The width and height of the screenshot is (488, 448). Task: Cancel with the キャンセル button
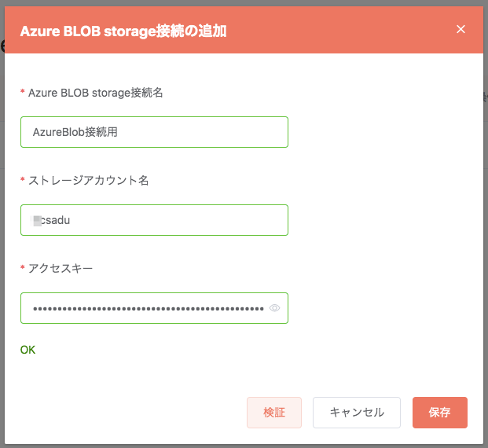(x=357, y=413)
